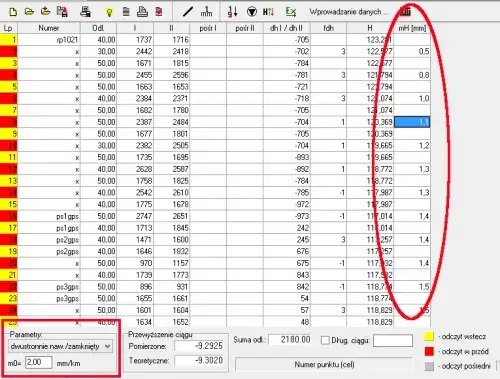500x379 pixels.
Task: Toggle the 'Dług. ciągu' checkbox
Action: point(325,340)
